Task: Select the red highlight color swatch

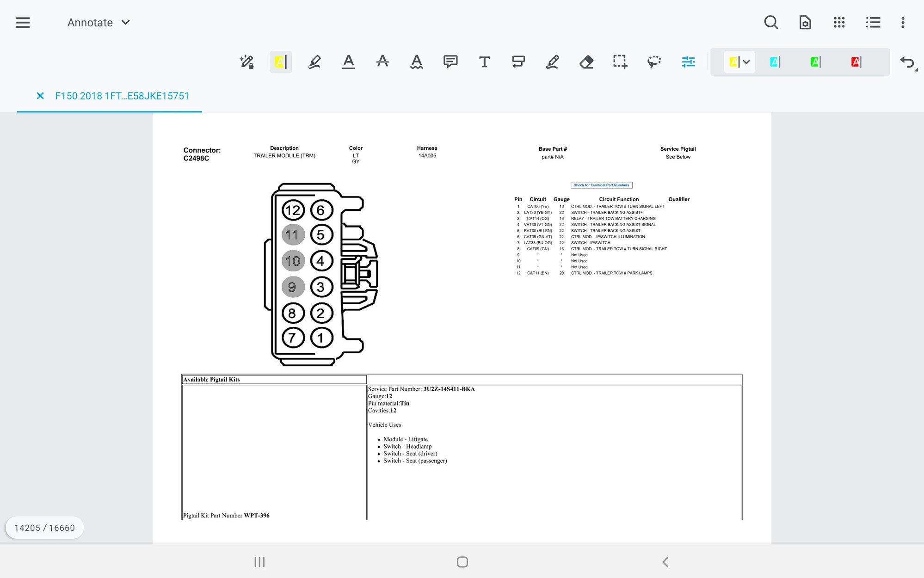Action: point(856,61)
